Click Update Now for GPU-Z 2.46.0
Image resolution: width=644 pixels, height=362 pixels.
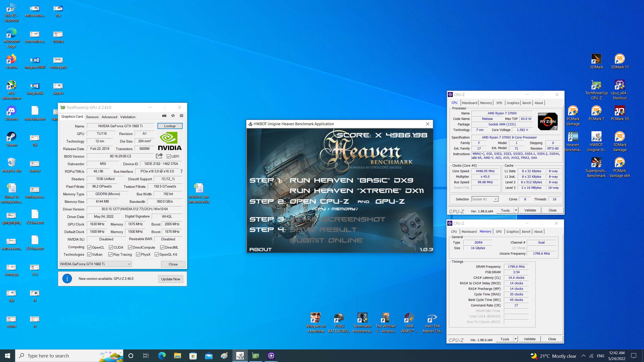click(171, 279)
